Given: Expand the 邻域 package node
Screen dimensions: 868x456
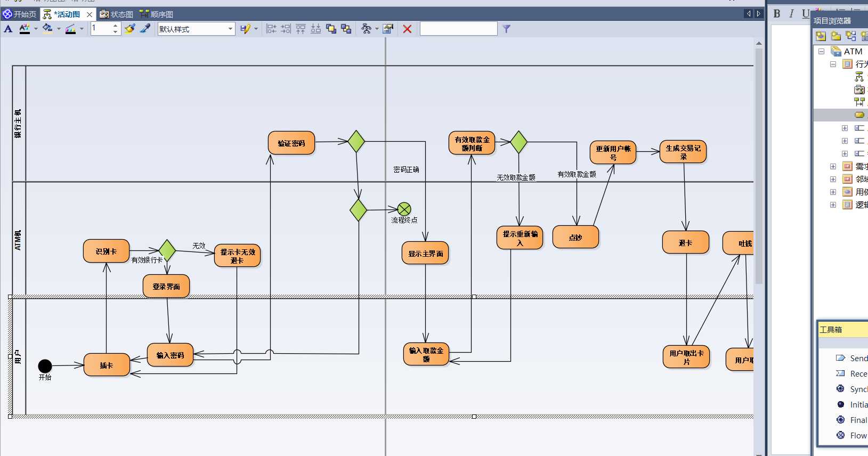Looking at the screenshot, I should pos(833,179).
